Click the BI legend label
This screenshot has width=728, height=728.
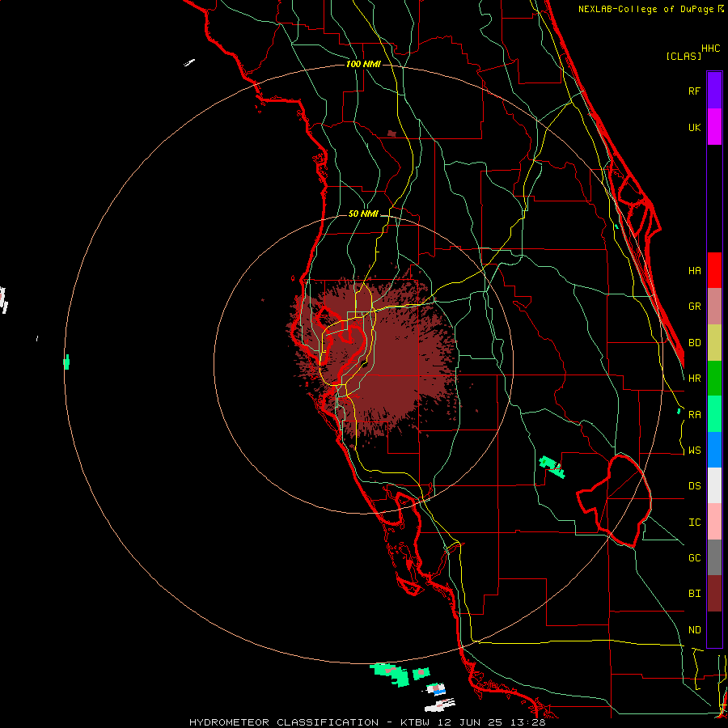click(694, 594)
